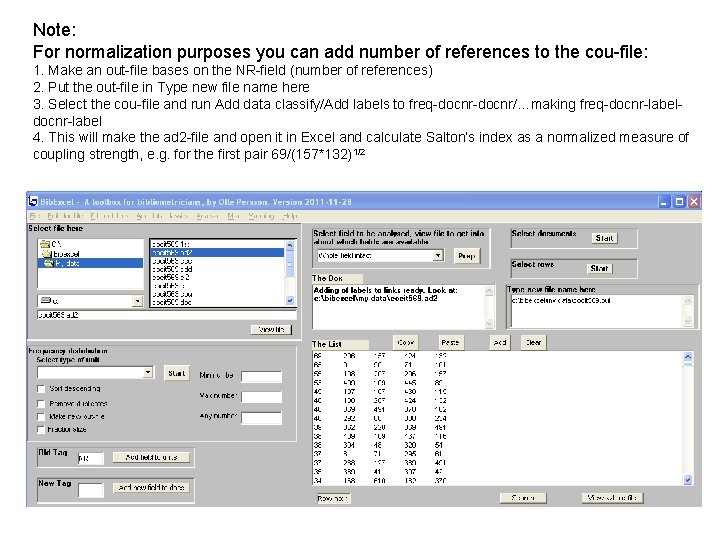Select the highlighted my data folder
The width and height of the screenshot is (720, 540).
tap(90, 263)
